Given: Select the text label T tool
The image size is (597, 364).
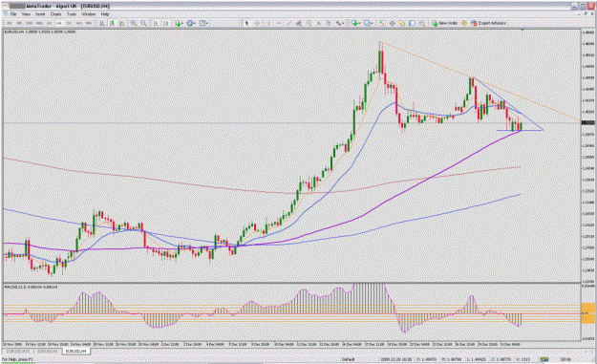Looking at the screenshot, I should click(329, 23).
